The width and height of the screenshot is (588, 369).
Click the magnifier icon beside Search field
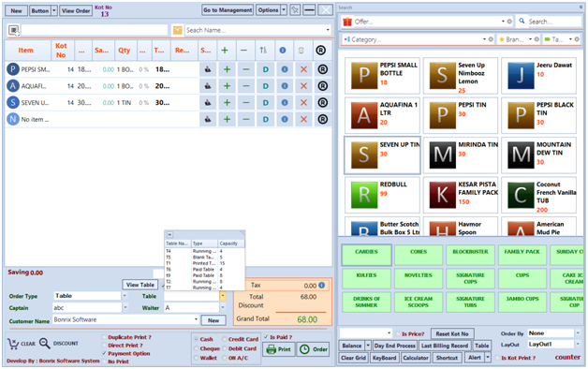(522, 21)
